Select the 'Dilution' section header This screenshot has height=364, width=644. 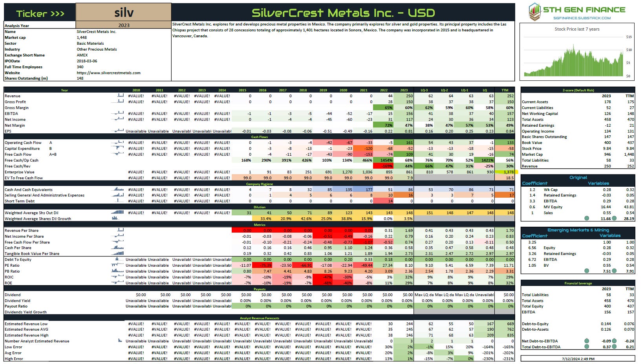coord(259,207)
